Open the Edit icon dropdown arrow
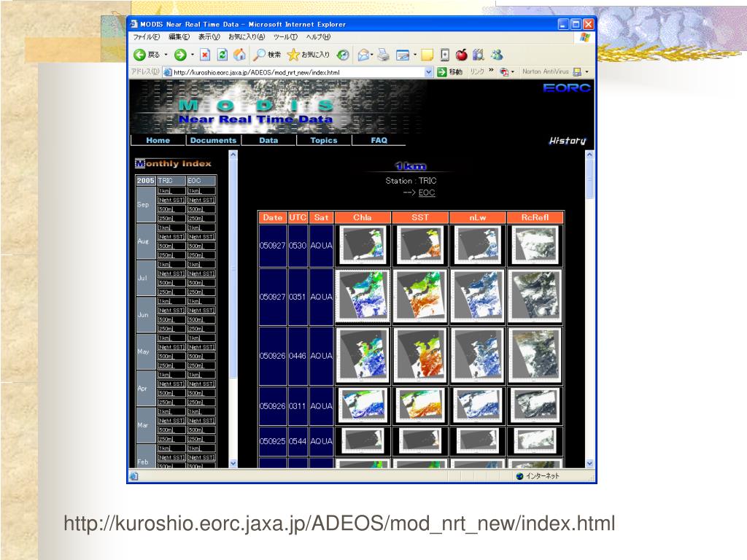The width and height of the screenshot is (747, 560). (x=415, y=55)
